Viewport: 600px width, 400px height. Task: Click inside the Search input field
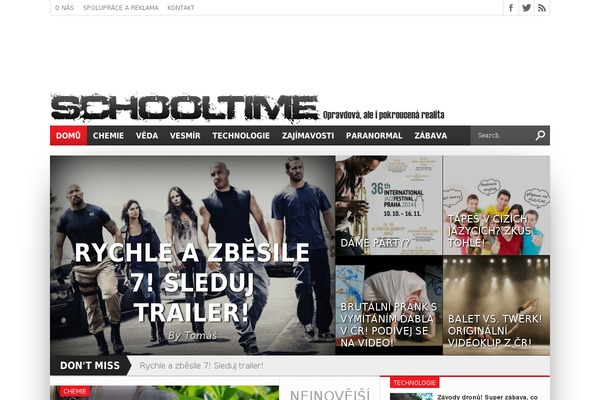[502, 136]
